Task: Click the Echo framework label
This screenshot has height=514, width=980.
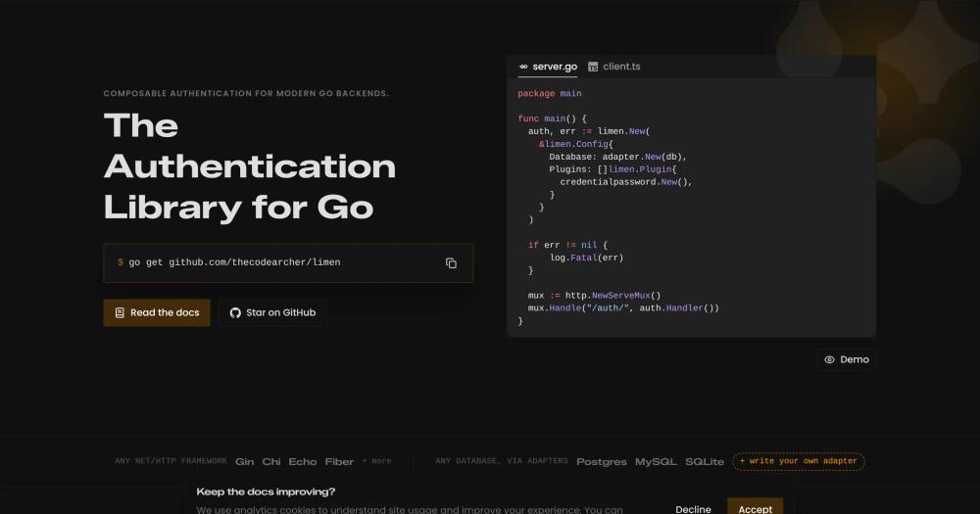Action: (303, 461)
